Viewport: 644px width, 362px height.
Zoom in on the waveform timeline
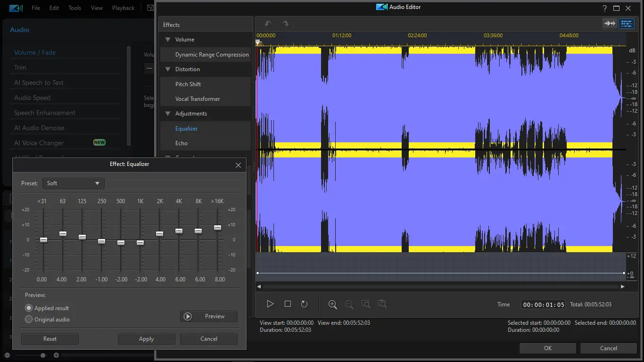click(332, 304)
